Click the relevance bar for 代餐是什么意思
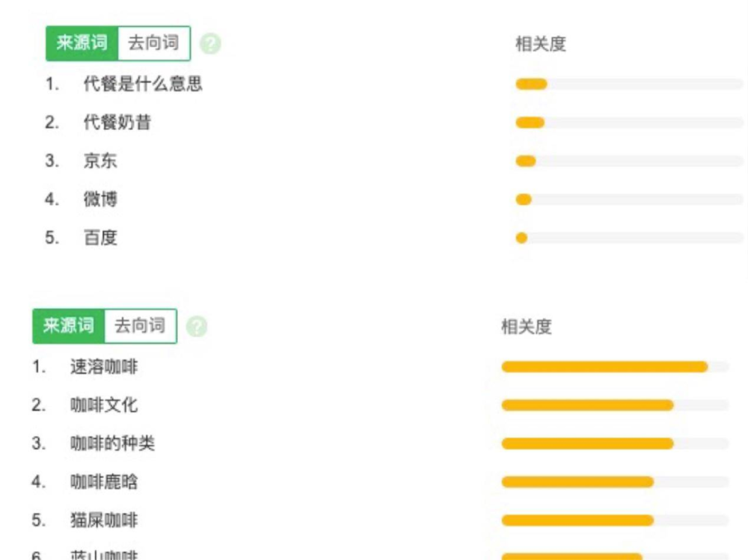Viewport: 748px width, 560px height. 629,84
